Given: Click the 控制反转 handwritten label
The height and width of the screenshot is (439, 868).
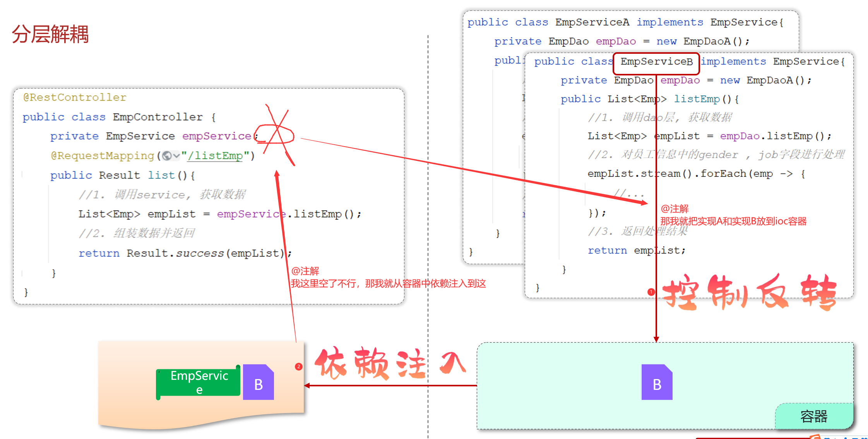Looking at the screenshot, I should click(x=749, y=292).
